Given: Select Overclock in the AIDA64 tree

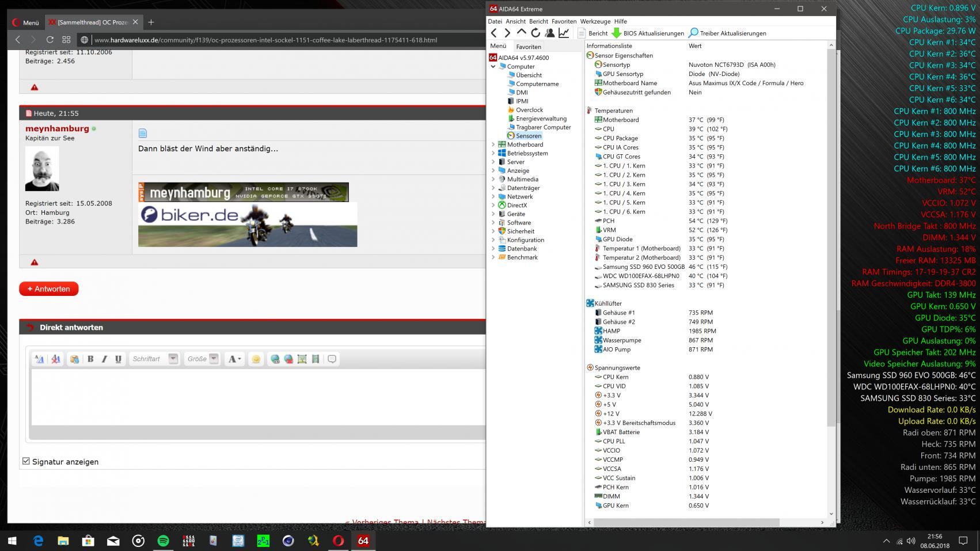Looking at the screenshot, I should coord(529,109).
